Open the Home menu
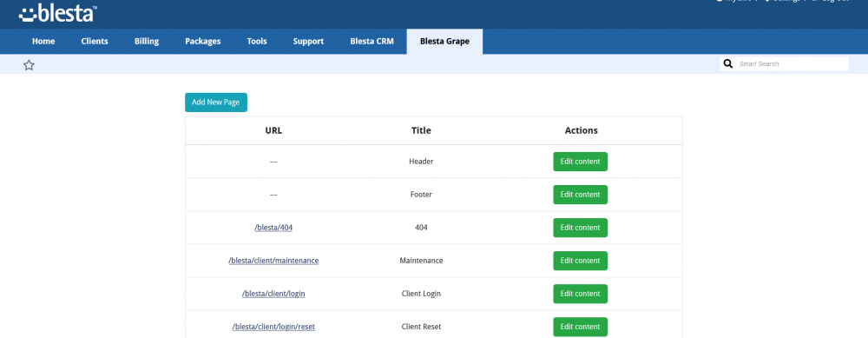This screenshot has width=868, height=338. click(43, 41)
